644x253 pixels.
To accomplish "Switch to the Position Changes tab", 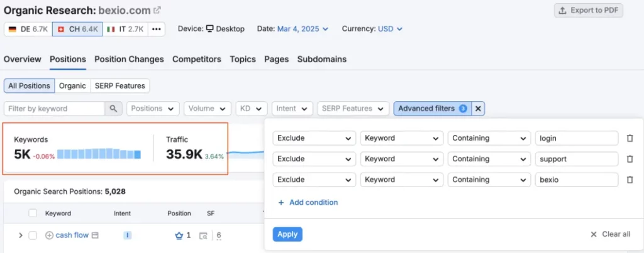I will point(129,59).
